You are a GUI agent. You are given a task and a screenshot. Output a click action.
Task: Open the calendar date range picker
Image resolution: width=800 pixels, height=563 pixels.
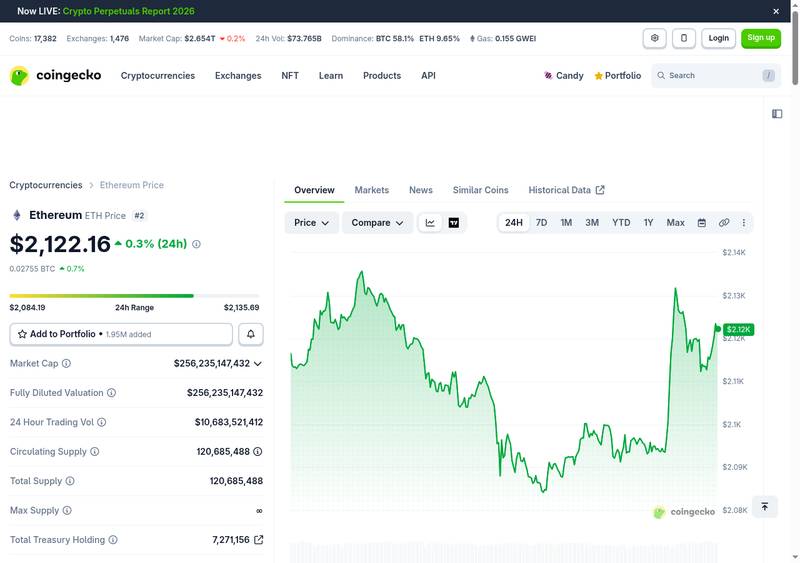(x=702, y=223)
